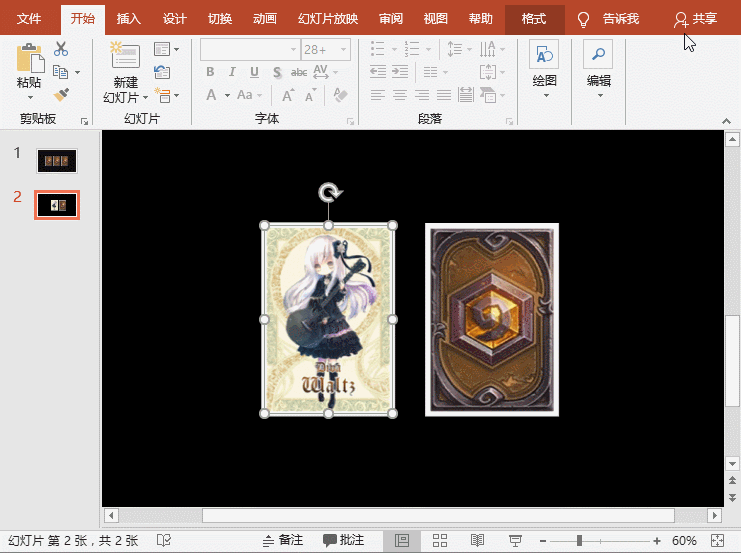
Task: Switch to Reading view in status bar
Action: (x=478, y=540)
